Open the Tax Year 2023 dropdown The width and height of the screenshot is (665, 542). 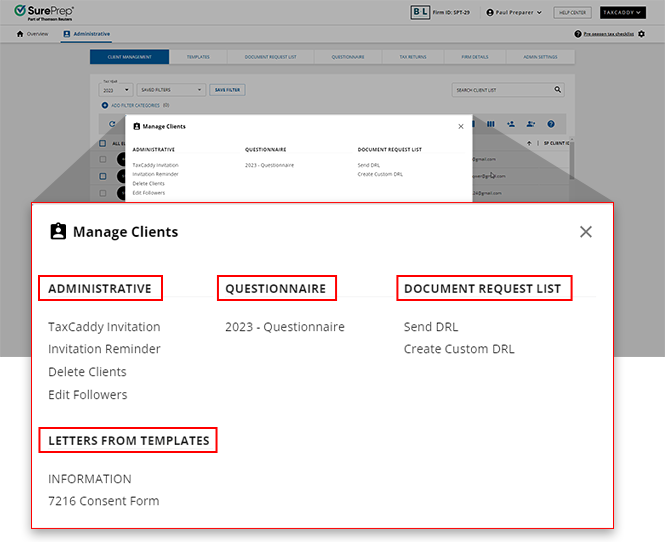pyautogui.click(x=114, y=90)
